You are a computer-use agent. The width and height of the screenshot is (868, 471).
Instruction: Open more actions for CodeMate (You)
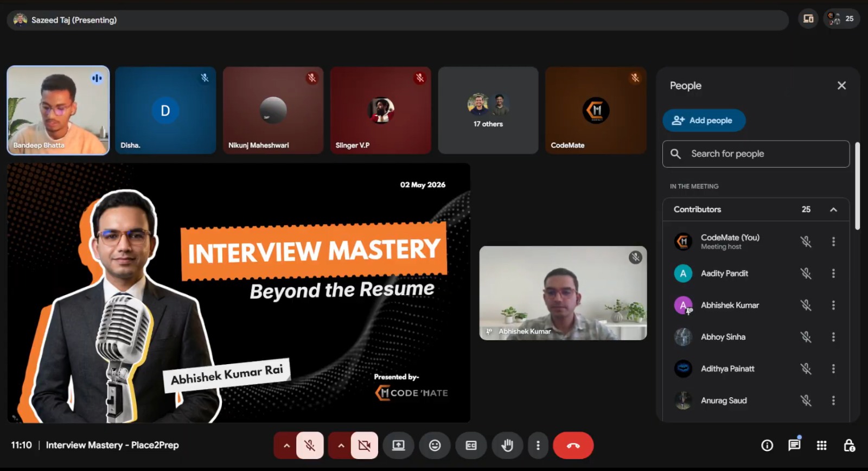tap(833, 241)
